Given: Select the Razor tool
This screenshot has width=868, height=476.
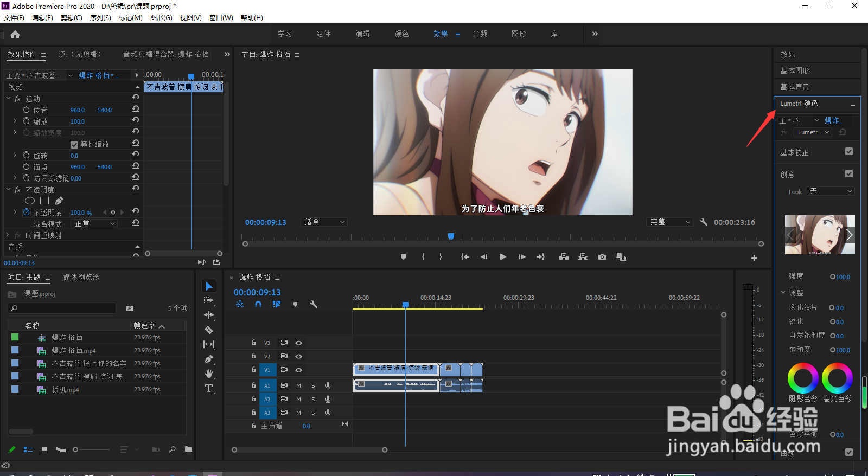Looking at the screenshot, I should [x=209, y=330].
